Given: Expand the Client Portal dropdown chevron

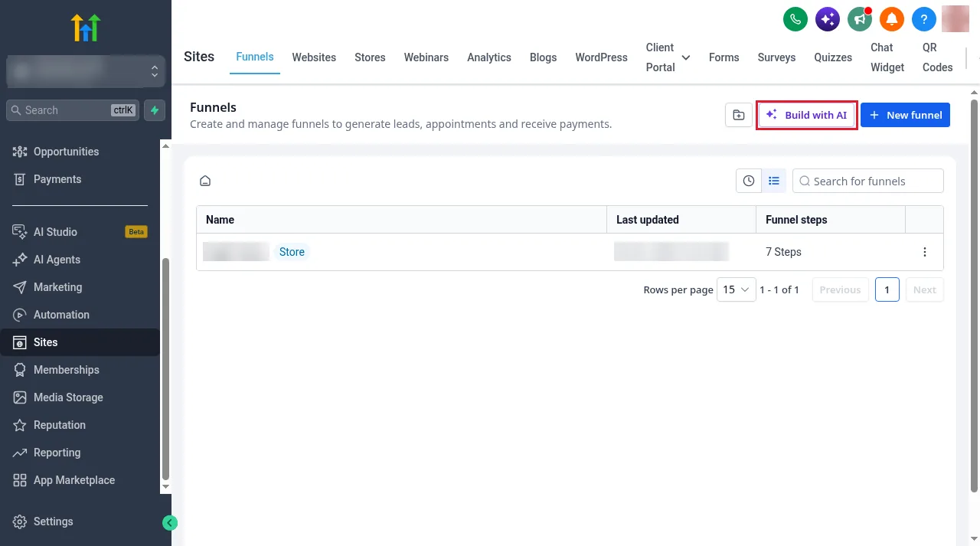Looking at the screenshot, I should 685,57.
